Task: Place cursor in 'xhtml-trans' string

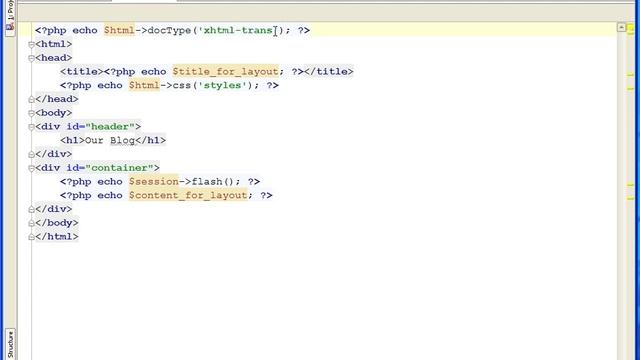Action: (x=238, y=30)
